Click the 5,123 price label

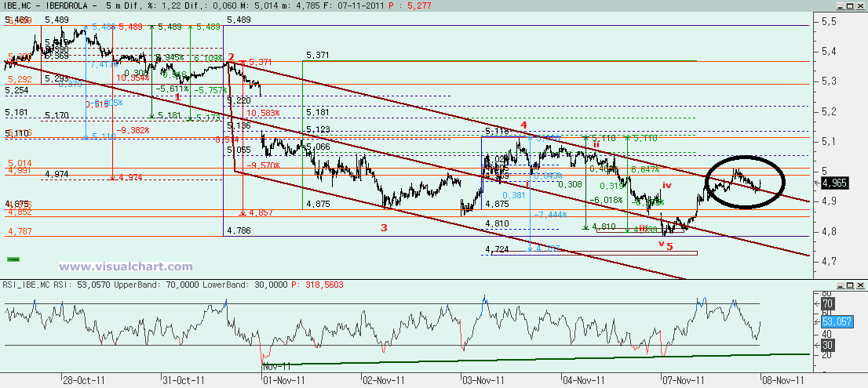click(x=317, y=130)
